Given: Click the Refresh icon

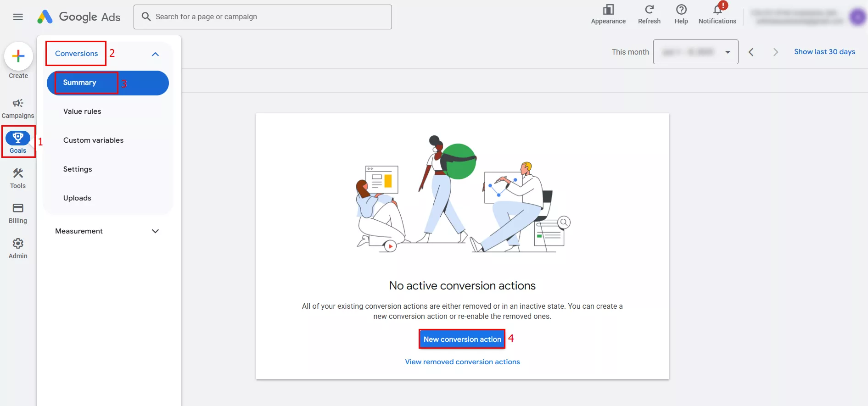Looking at the screenshot, I should pos(649,10).
